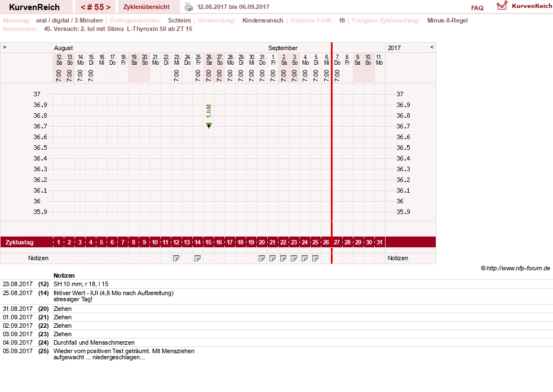
Task: Open note icon for cycle day 12
Action: [x=176, y=259]
